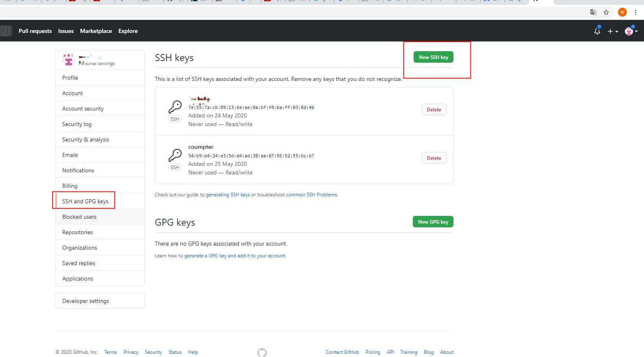Open common SSH Problems link

312,195
